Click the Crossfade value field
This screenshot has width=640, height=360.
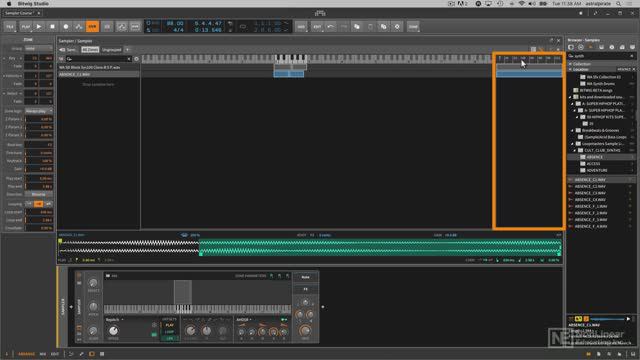39,228
